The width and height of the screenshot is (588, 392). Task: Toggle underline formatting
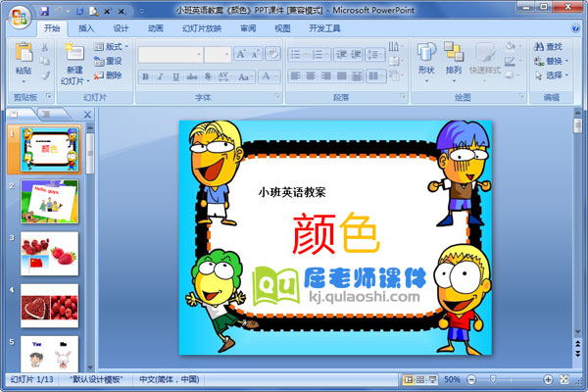point(175,76)
